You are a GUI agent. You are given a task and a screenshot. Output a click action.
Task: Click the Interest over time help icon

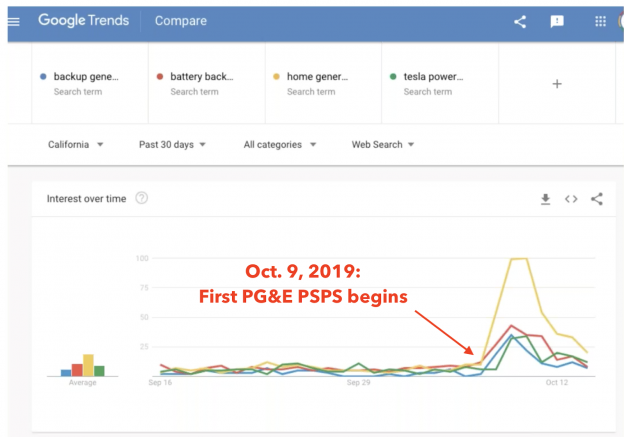click(x=142, y=198)
